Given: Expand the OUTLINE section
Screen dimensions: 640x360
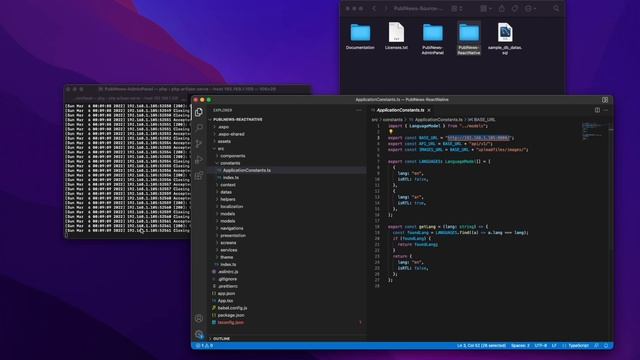Looking at the screenshot, I should coord(221,339).
